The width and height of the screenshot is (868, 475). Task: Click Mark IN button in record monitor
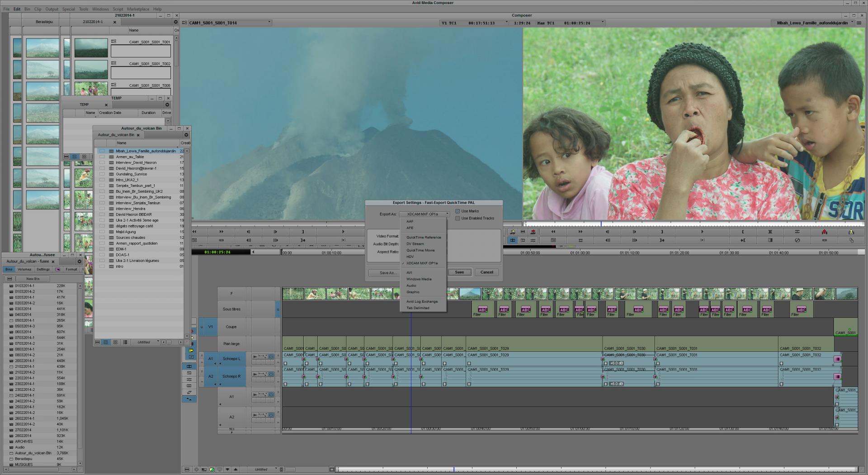pyautogui.click(x=743, y=232)
